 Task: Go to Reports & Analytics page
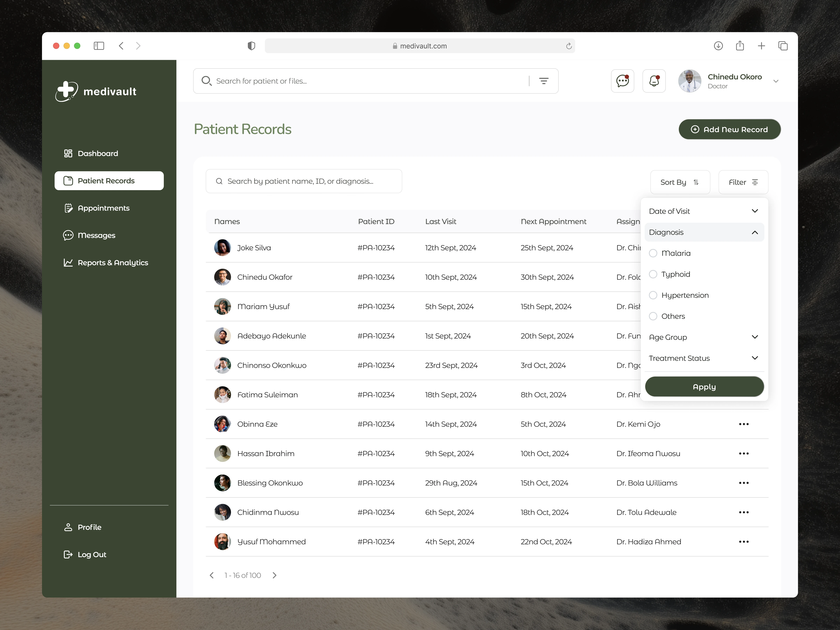[112, 263]
